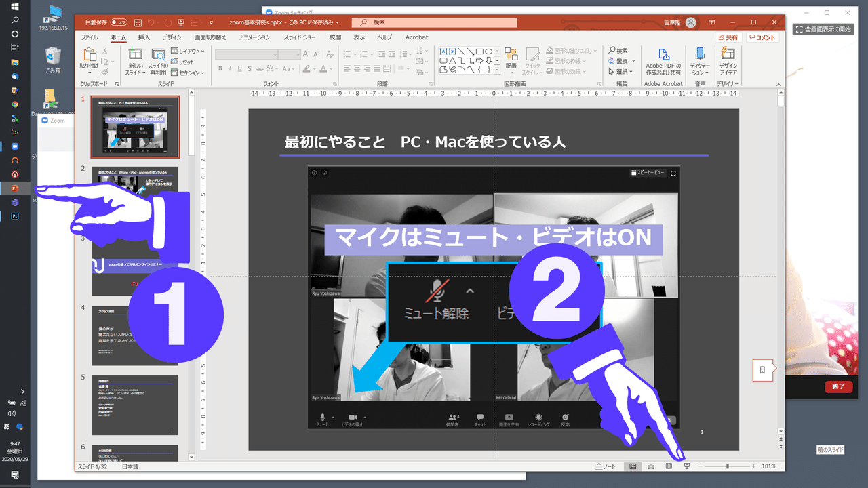Start Slide Show from status bar icon
Image resolution: width=868 pixels, height=488 pixels.
pyautogui.click(x=687, y=466)
